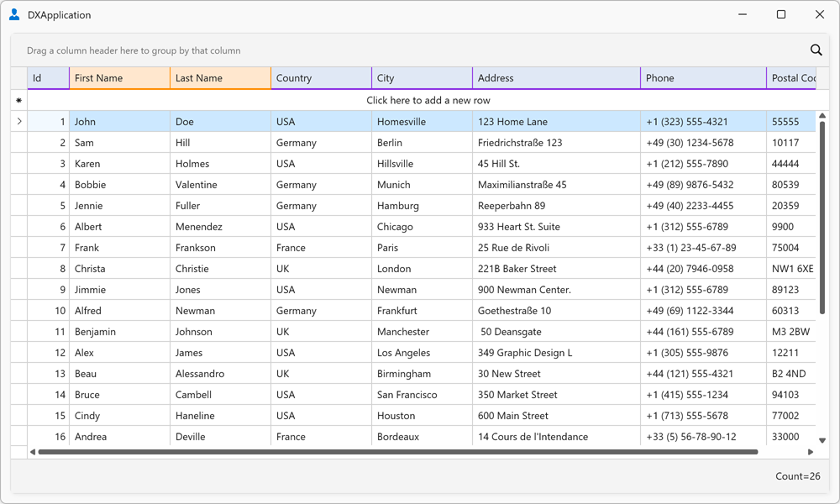Click the horizontal scrollbar left arrow

click(x=33, y=452)
